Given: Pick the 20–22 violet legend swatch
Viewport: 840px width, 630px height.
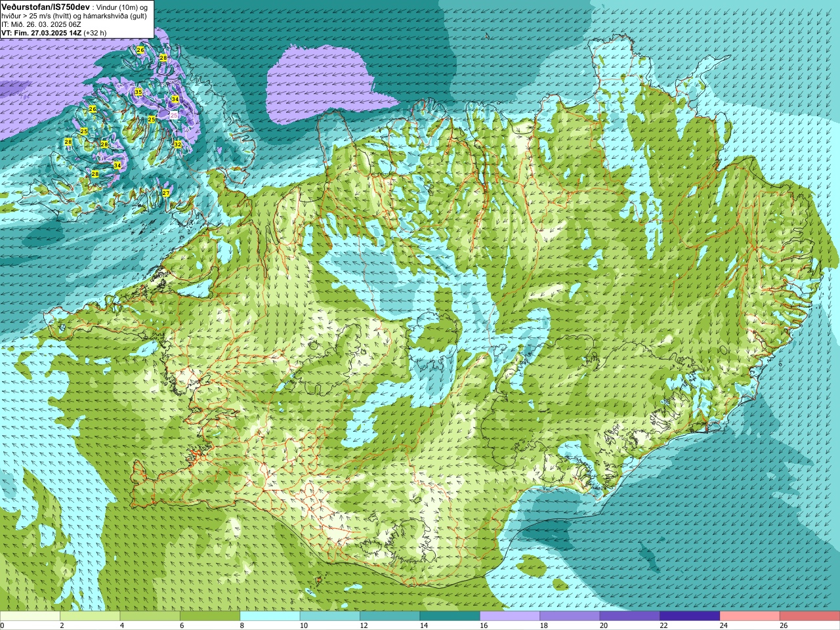Looking at the screenshot, I should (x=630, y=616).
